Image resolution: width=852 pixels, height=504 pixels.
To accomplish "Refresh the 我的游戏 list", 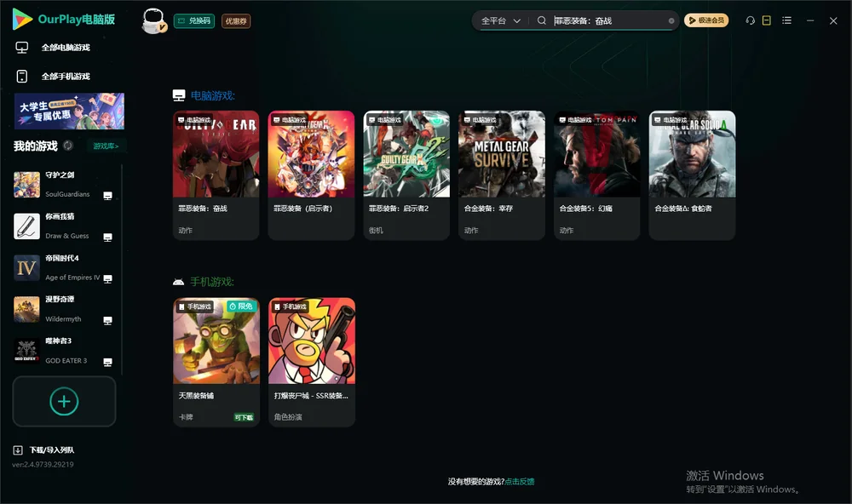I will click(x=68, y=146).
